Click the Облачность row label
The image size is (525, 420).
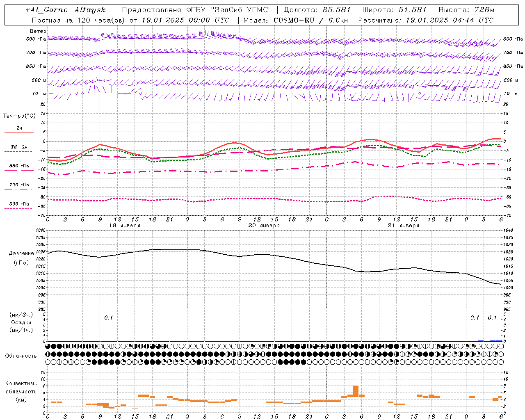pos(21,356)
